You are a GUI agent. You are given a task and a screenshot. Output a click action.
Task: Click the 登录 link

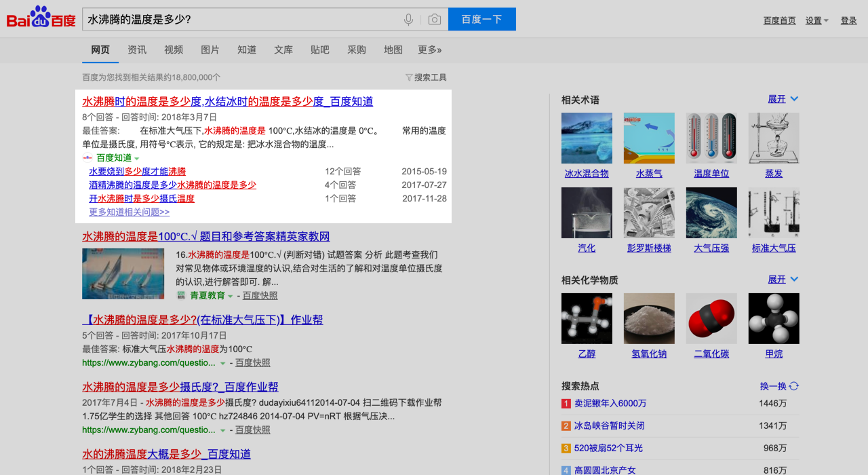[x=849, y=20]
